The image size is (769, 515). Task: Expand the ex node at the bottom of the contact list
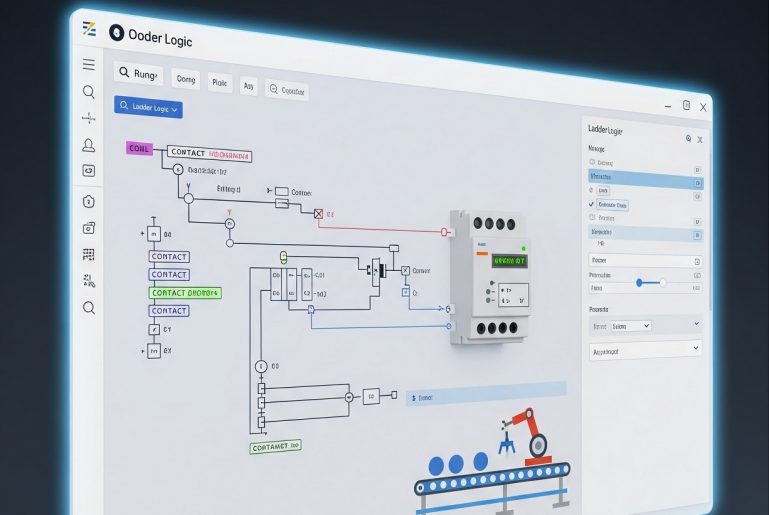143,351
